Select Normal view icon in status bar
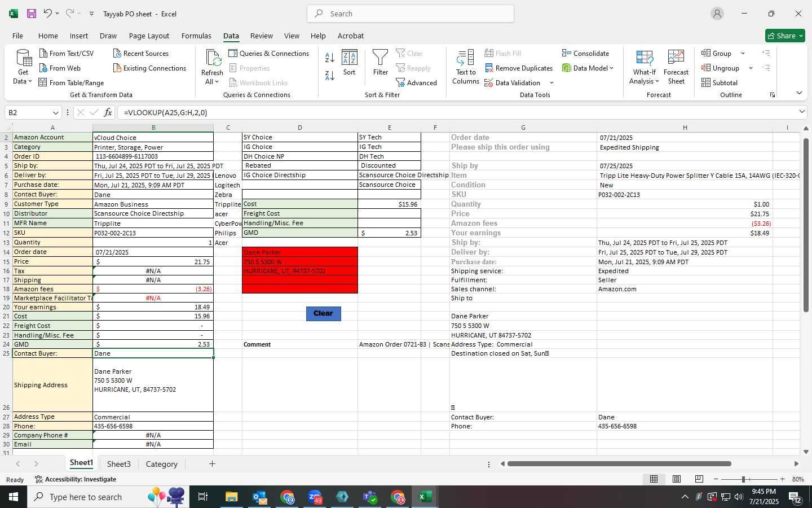 click(x=654, y=479)
